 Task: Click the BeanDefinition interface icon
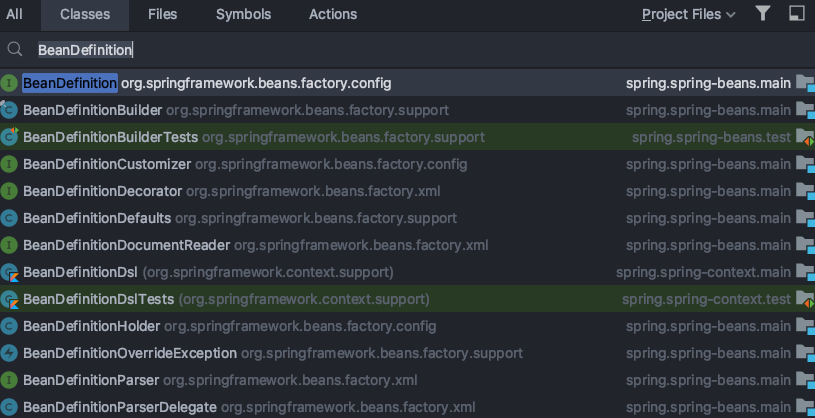pos(9,83)
